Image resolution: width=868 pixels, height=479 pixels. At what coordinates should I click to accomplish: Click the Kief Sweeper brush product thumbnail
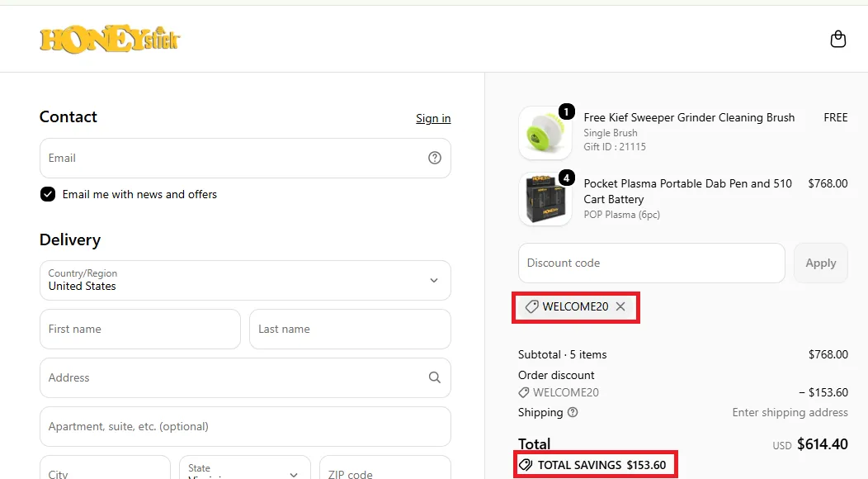(x=545, y=133)
